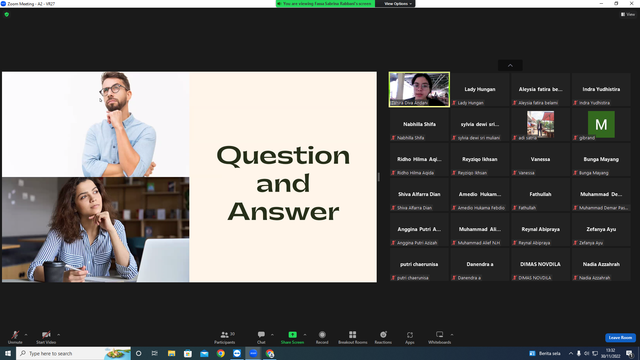
Task: Open the Windows notification center
Action: click(629, 353)
